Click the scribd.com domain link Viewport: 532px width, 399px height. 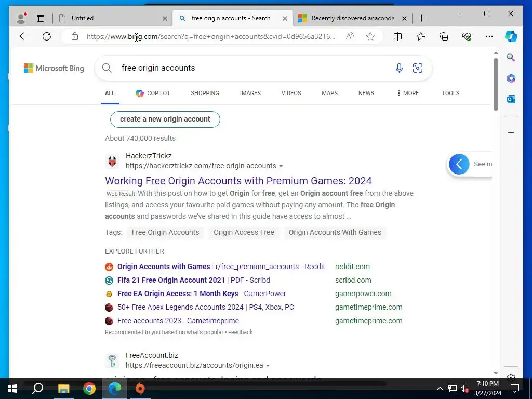pyautogui.click(x=353, y=280)
